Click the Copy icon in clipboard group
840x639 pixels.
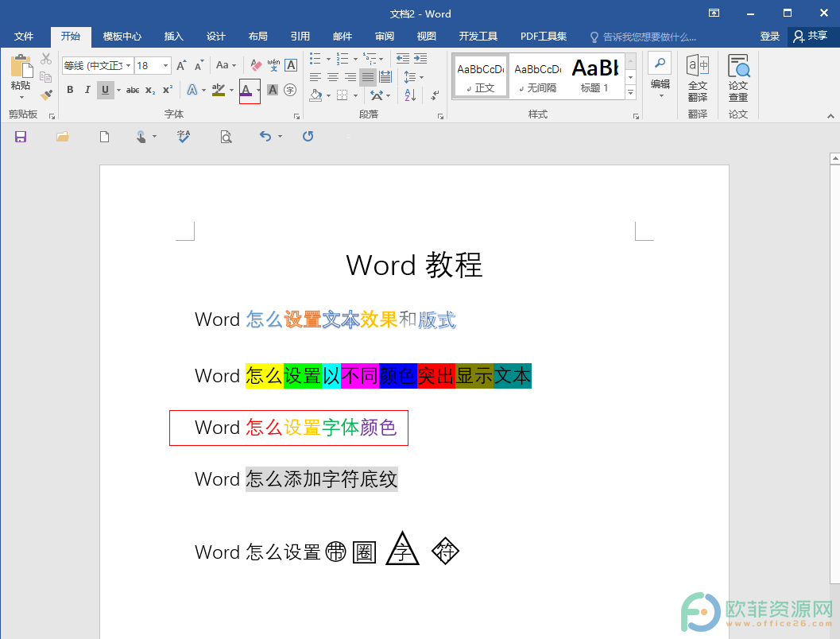(46, 78)
